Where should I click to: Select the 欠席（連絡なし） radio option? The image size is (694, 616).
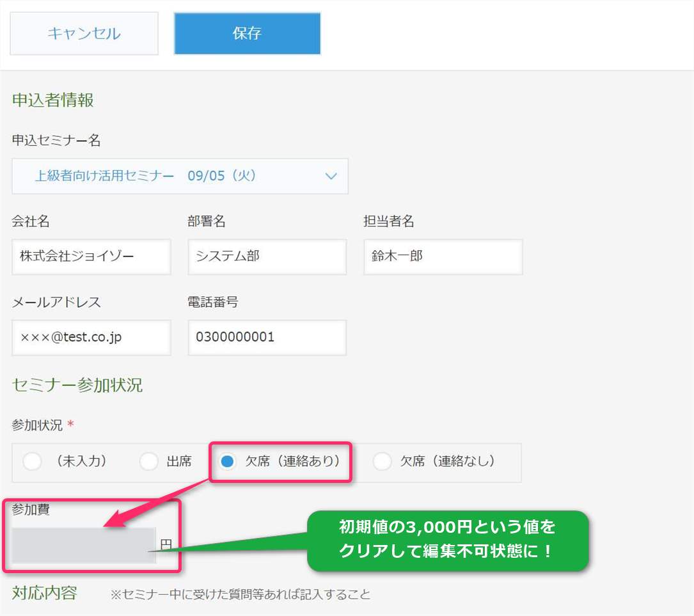point(382,462)
